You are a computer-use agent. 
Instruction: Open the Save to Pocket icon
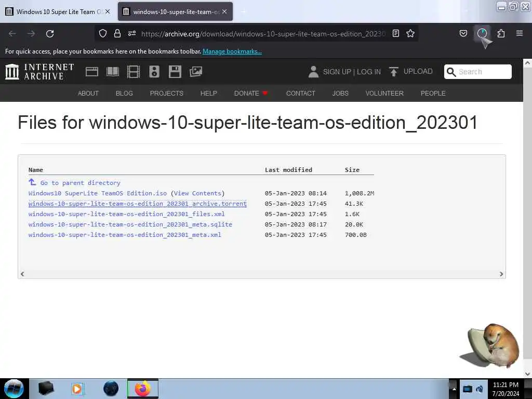pos(463,33)
